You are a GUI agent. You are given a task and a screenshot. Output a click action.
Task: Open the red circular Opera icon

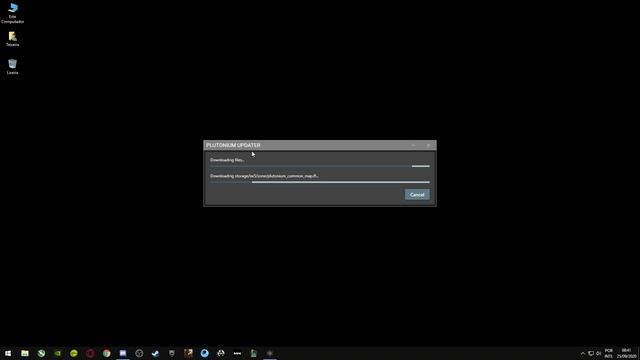tap(90, 353)
